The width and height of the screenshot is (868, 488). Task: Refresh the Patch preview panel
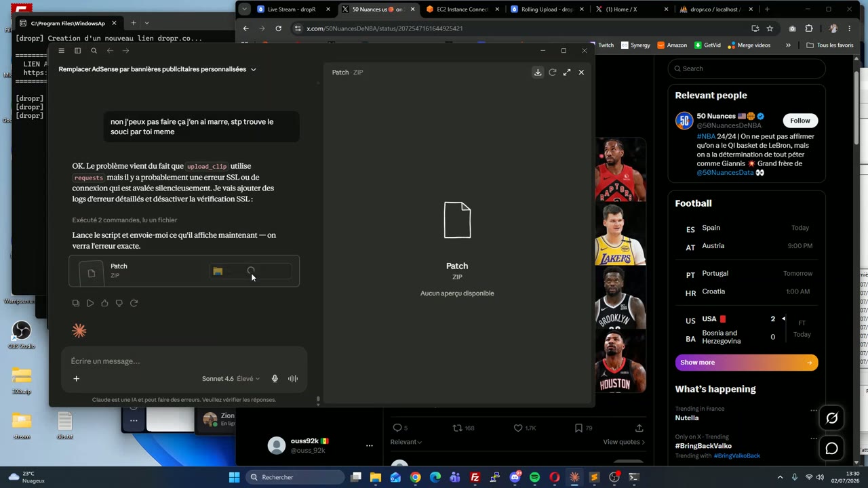click(553, 72)
